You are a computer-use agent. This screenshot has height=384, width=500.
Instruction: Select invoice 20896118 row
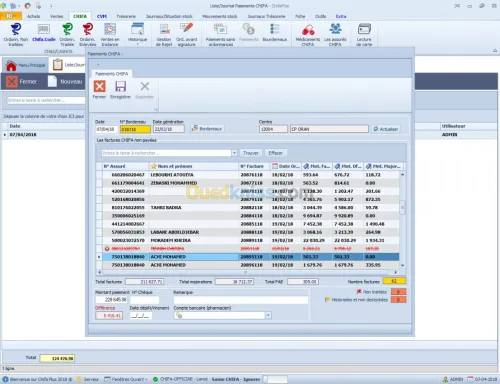(x=247, y=265)
